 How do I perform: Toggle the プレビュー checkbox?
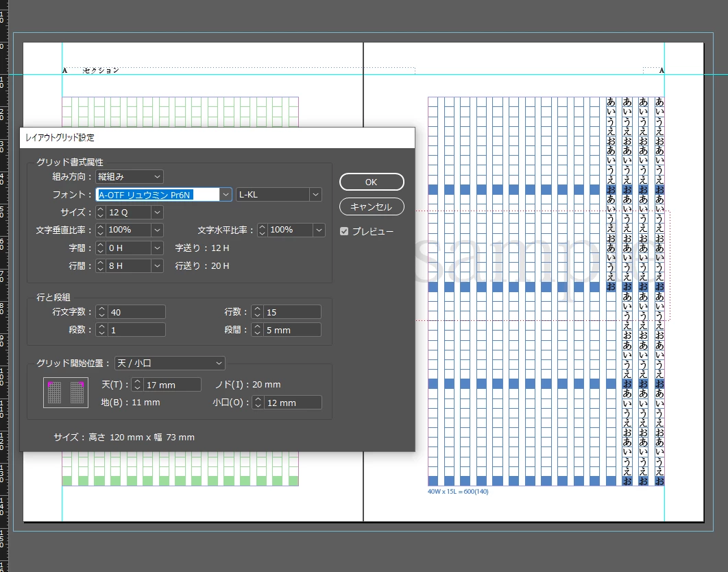pos(344,231)
